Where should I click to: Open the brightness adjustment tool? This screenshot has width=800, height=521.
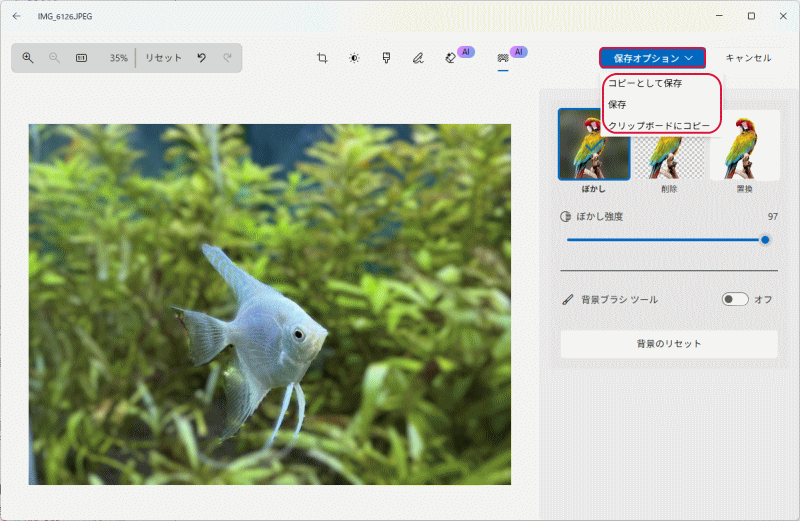(x=354, y=58)
